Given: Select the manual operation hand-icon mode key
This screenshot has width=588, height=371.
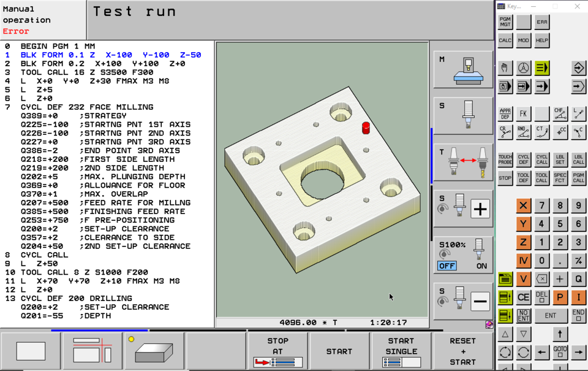Looking at the screenshot, I should (504, 68).
